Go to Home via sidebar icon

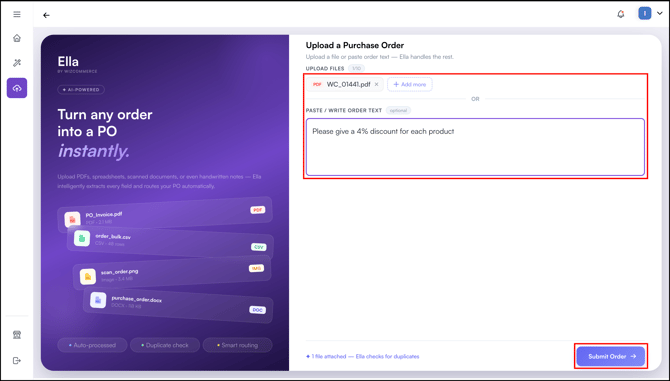click(17, 38)
